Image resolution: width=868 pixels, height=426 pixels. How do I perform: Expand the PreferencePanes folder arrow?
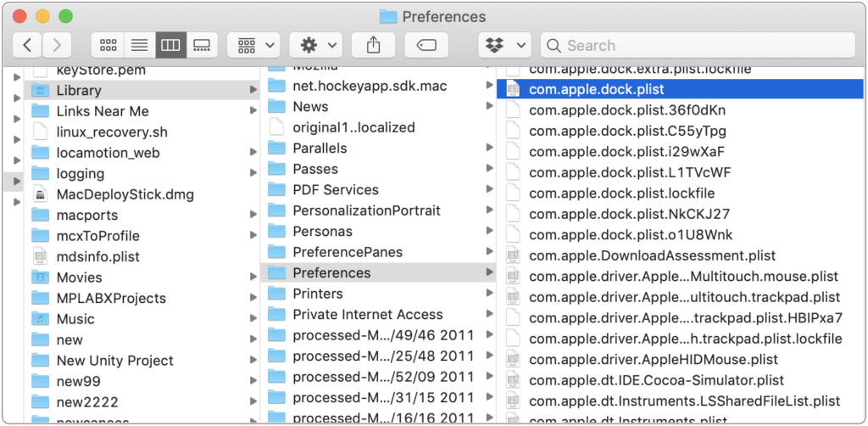[489, 251]
